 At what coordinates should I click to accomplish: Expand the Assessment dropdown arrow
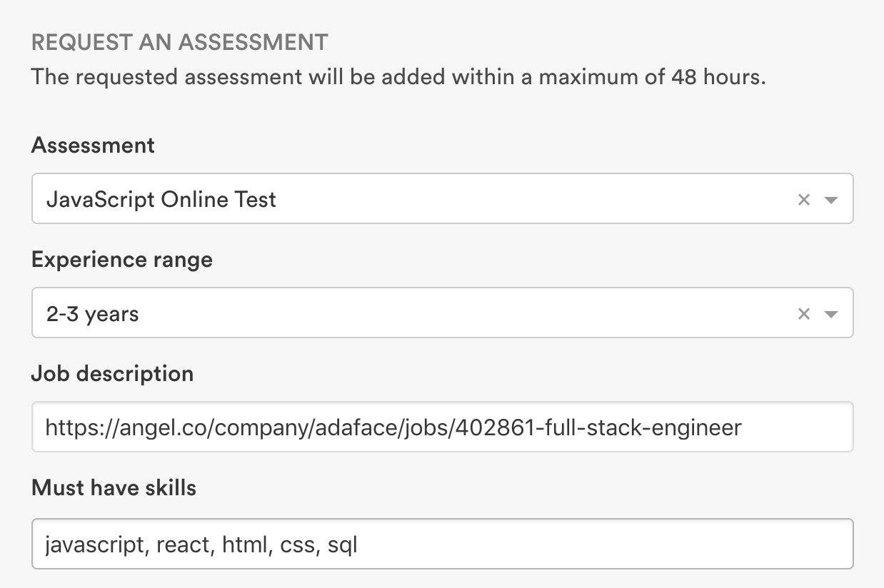[x=830, y=200]
